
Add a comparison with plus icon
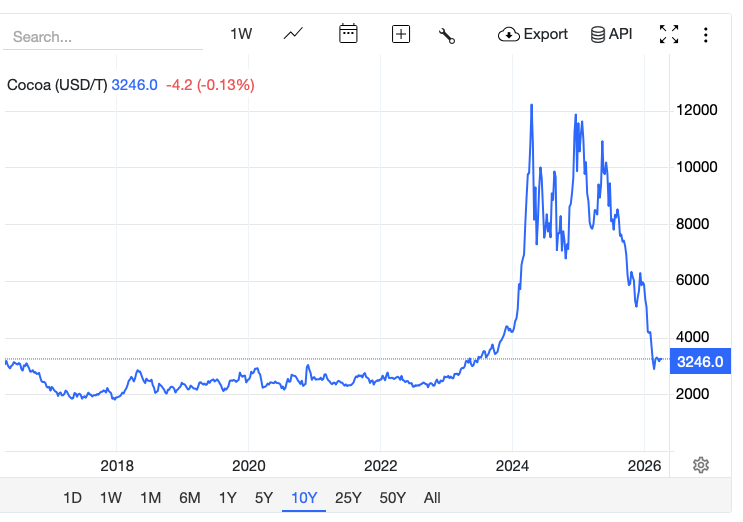401,34
